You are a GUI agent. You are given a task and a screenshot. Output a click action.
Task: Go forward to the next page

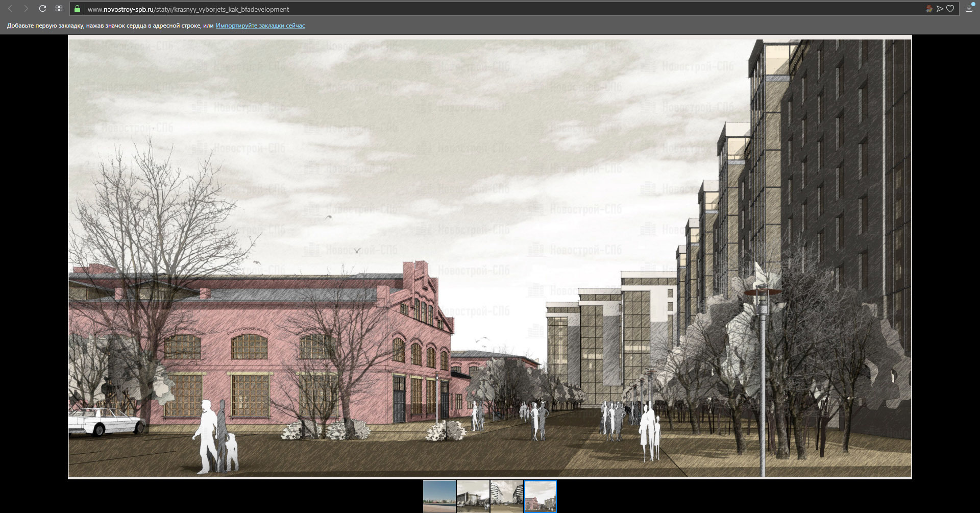(26, 9)
